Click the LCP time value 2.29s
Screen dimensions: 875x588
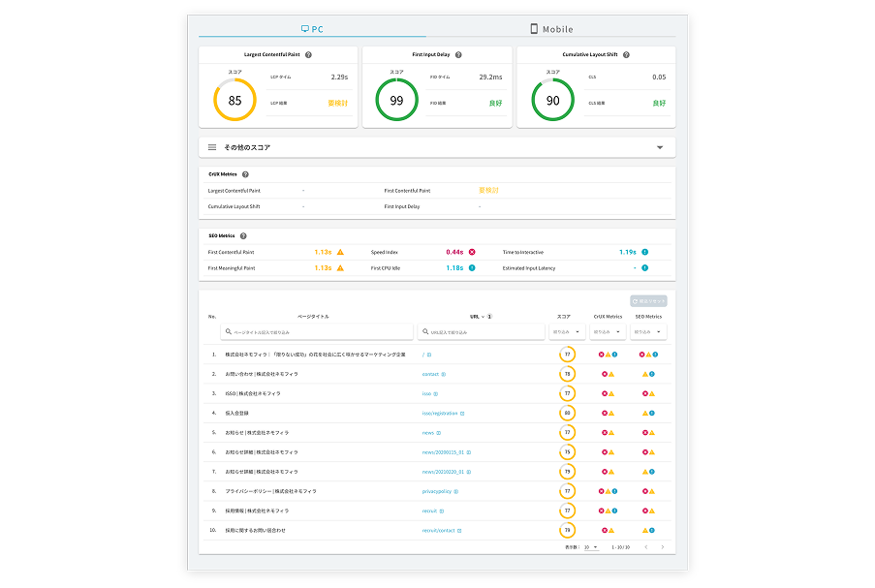tap(339, 77)
